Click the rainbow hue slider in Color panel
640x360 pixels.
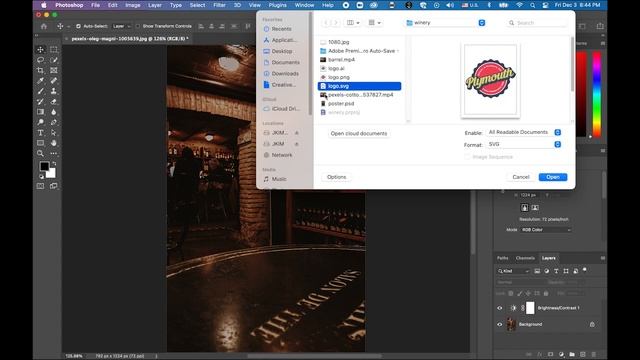click(x=597, y=94)
